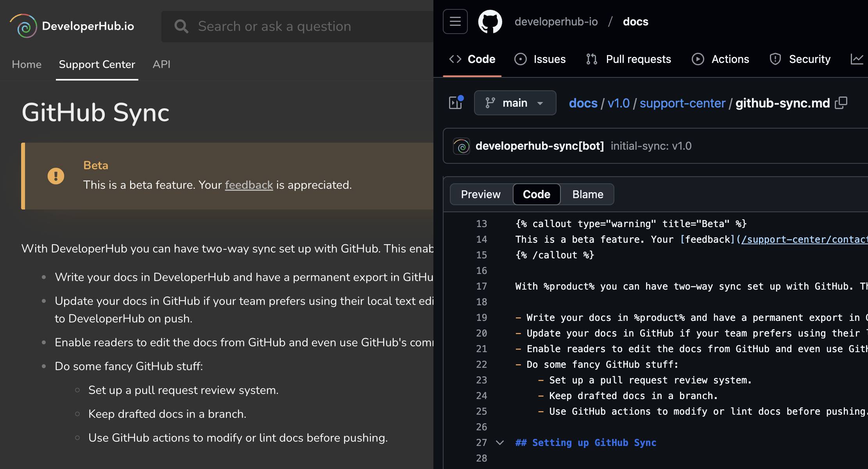This screenshot has height=469, width=868.
Task: Switch file view to Preview
Action: point(480,194)
